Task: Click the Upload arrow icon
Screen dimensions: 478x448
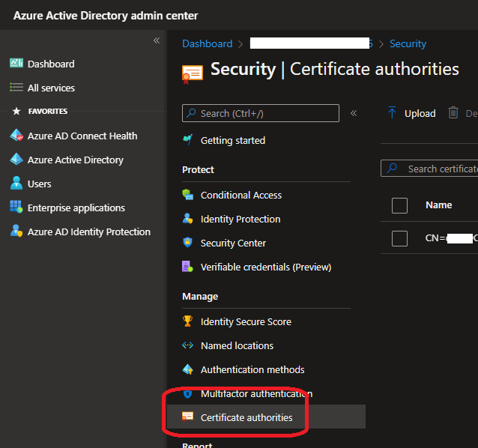Action: tap(392, 113)
